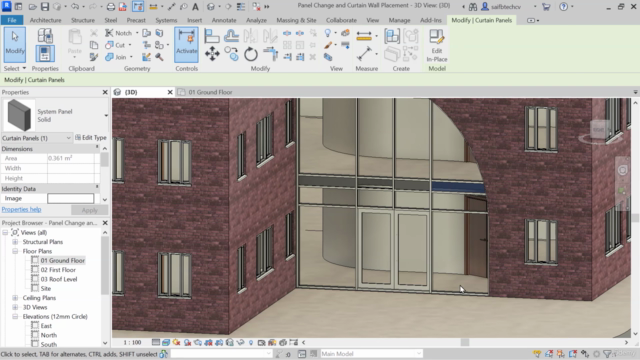Open the File tab

tap(12, 20)
